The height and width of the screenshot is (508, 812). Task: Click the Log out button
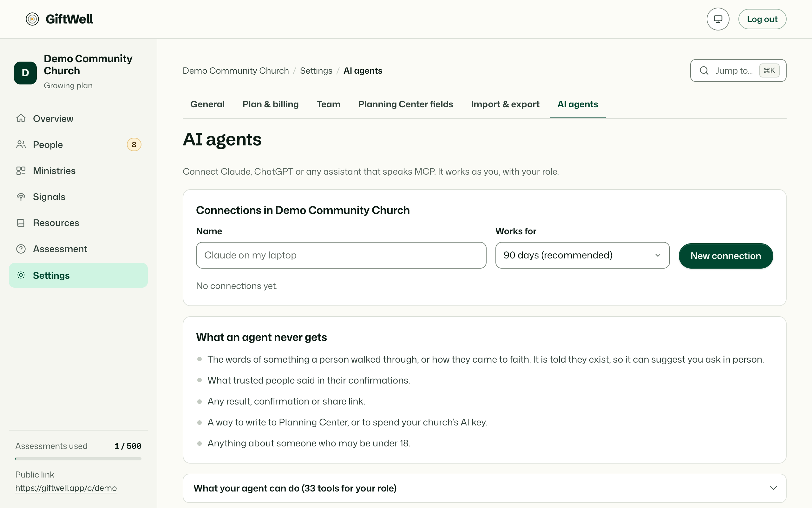pos(762,19)
